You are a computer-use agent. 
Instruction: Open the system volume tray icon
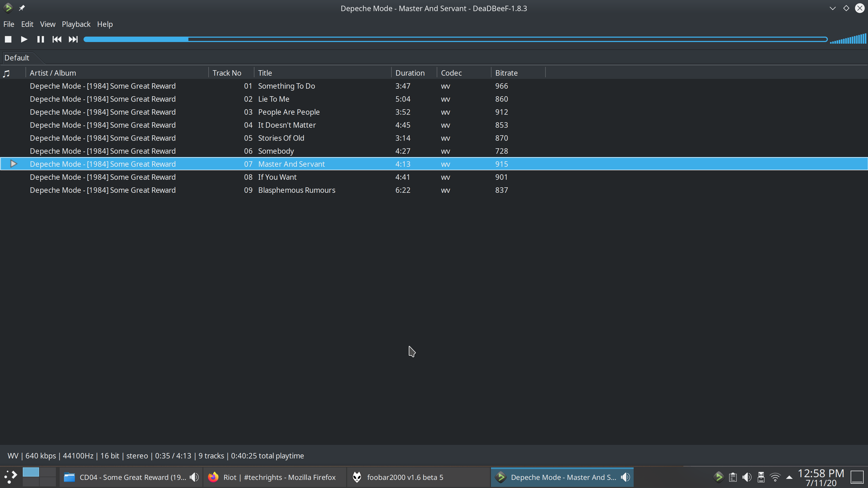pos(747,477)
